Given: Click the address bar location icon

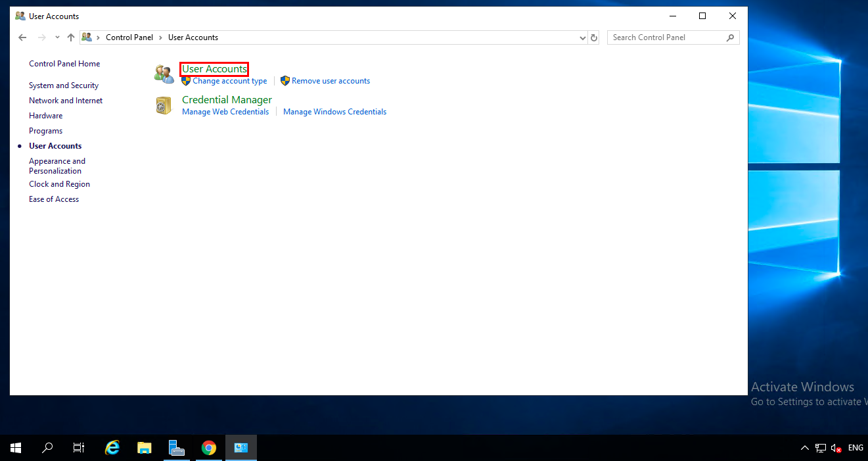Looking at the screenshot, I should [87, 37].
